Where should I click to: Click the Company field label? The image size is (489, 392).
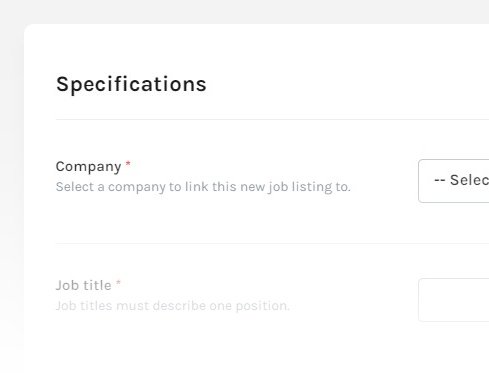tap(88, 167)
